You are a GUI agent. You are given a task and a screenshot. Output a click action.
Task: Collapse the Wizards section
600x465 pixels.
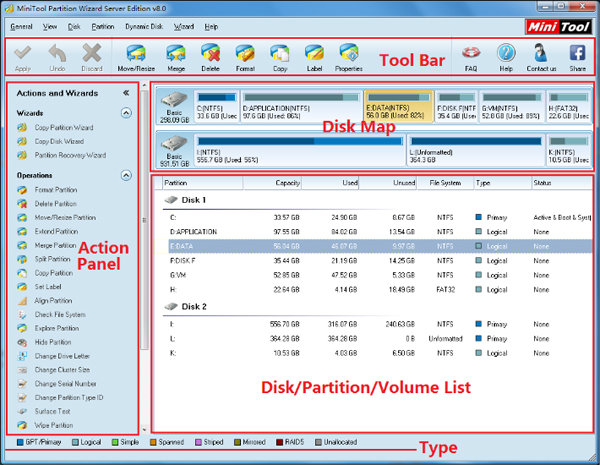tap(126, 113)
